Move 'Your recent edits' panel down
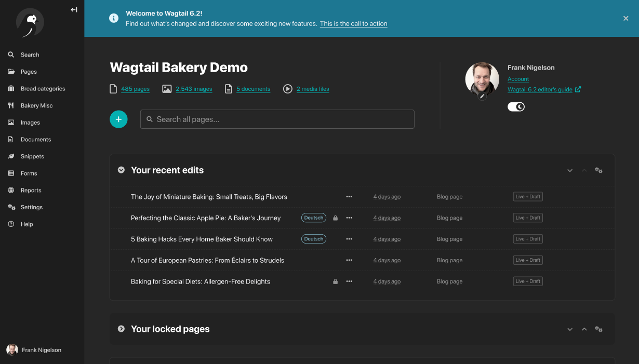The image size is (639, 364). [570, 170]
